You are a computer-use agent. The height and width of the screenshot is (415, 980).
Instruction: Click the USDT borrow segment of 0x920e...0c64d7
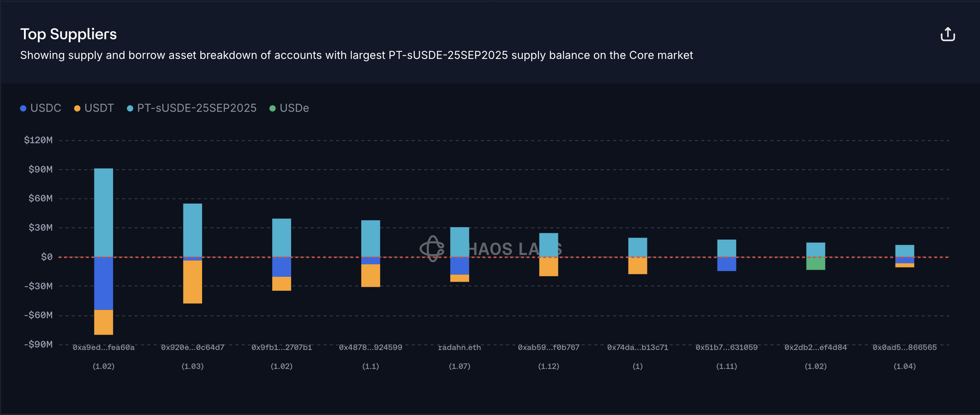click(x=192, y=282)
